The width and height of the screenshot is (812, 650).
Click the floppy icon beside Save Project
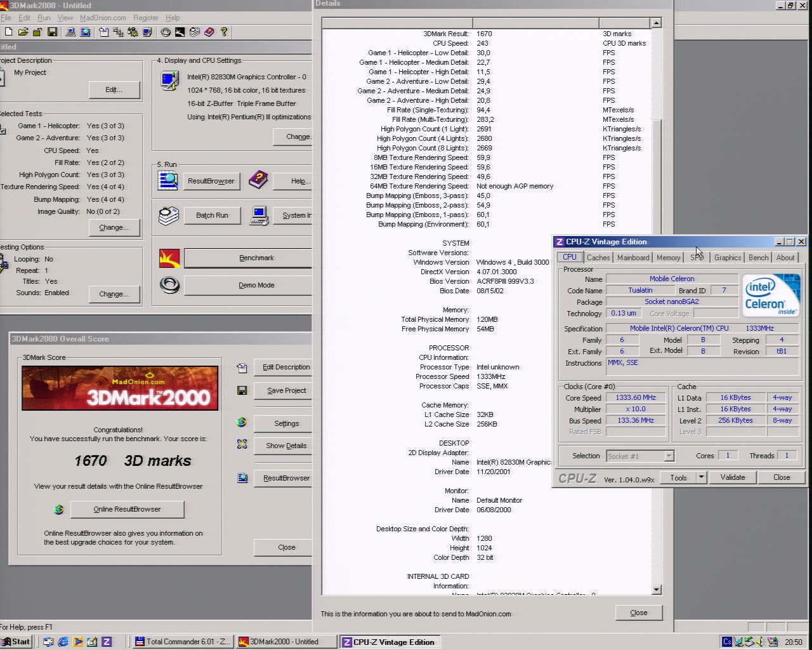point(242,390)
